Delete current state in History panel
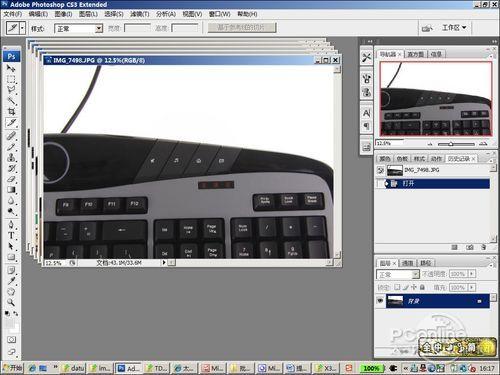This screenshot has height=375, width=500. tap(483, 247)
